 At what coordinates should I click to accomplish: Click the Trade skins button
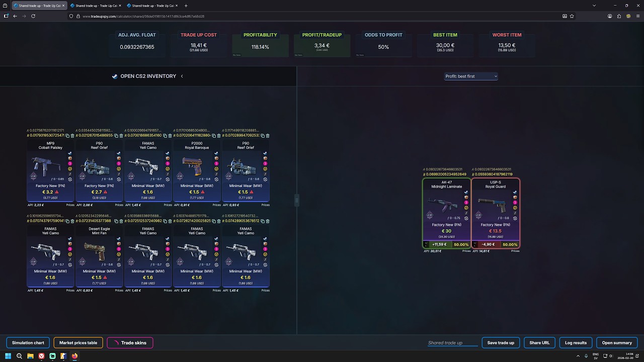pyautogui.click(x=130, y=343)
